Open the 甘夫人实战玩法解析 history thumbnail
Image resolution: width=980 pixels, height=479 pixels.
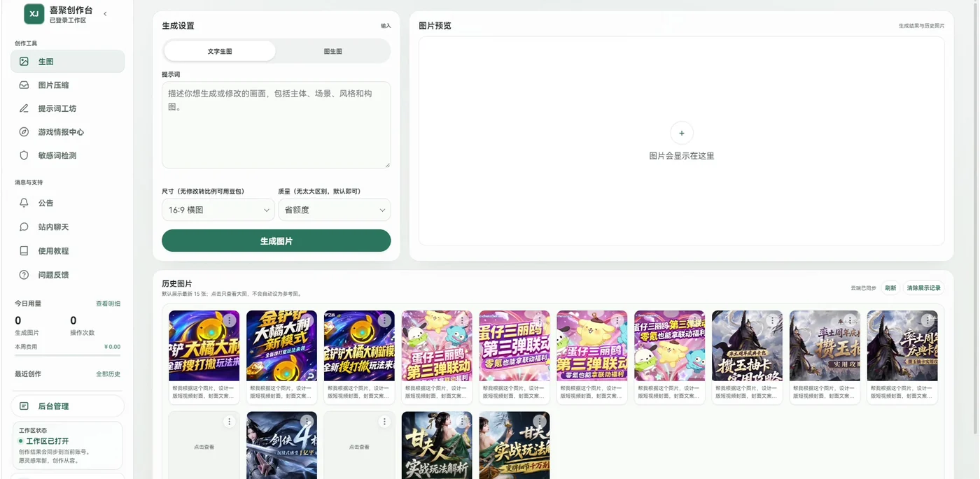tap(437, 445)
